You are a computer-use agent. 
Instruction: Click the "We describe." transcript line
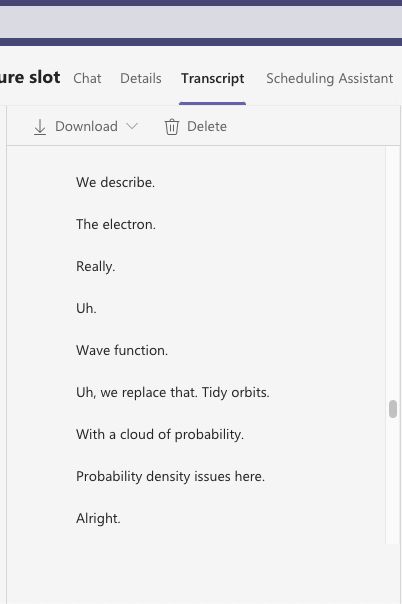click(x=116, y=182)
